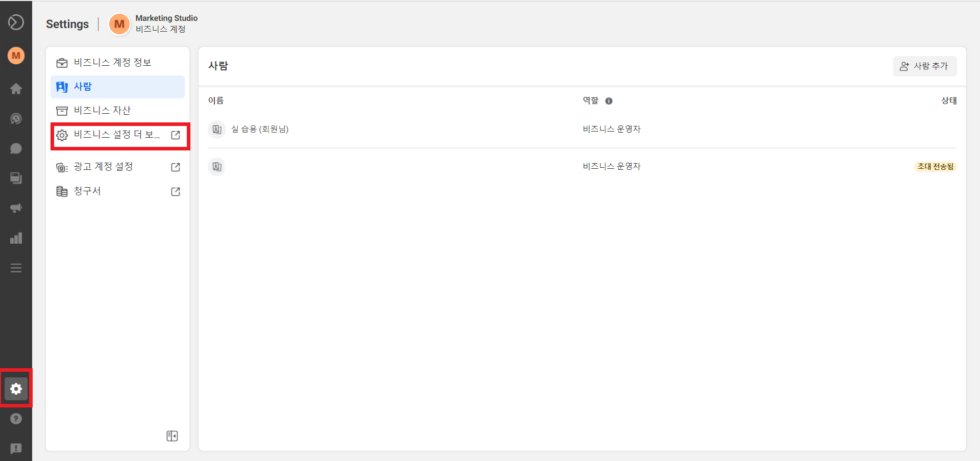
Task: Click external link icon beside 청구서
Action: pyautogui.click(x=176, y=192)
